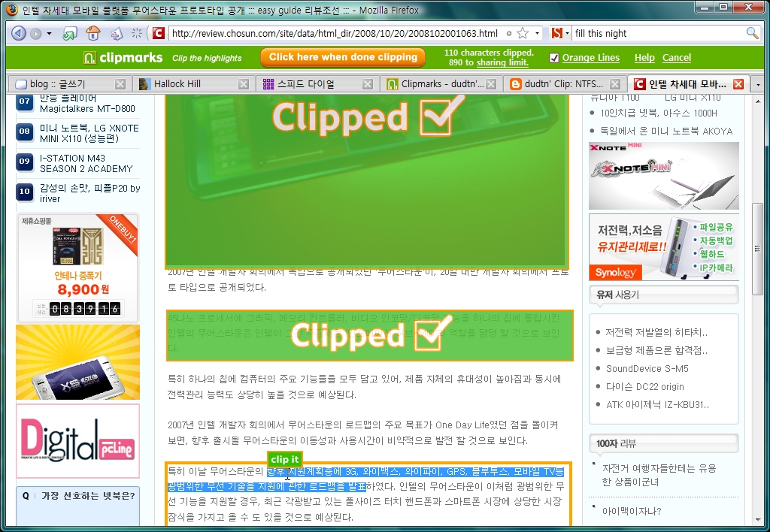Close the 'Hallock Hill' tab
The image size is (770, 532).
[243, 84]
